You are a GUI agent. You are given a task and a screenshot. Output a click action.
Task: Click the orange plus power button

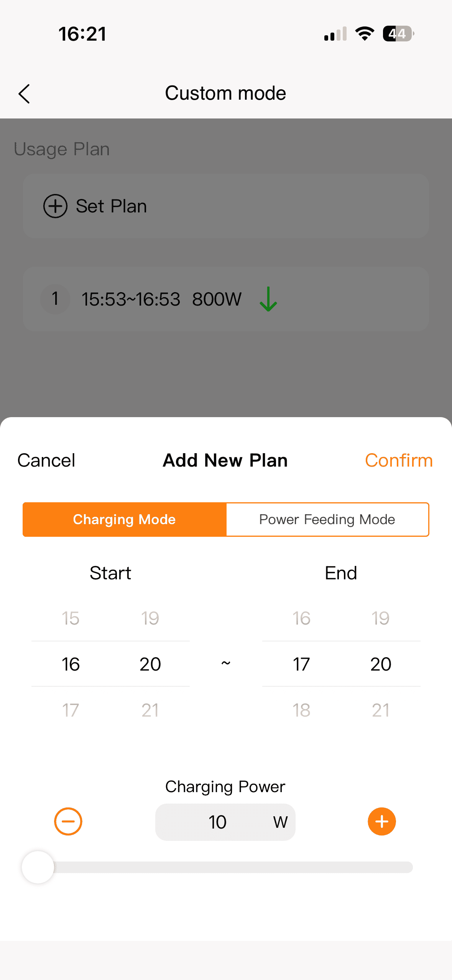click(x=381, y=821)
